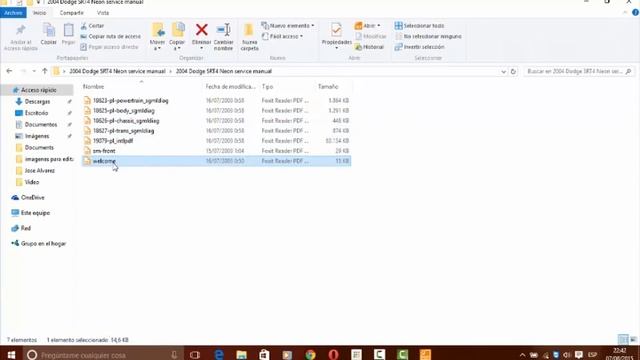Click first 2004 Dodge SRT4 breadcrumb
640x360 pixels.
pyautogui.click(x=117, y=71)
